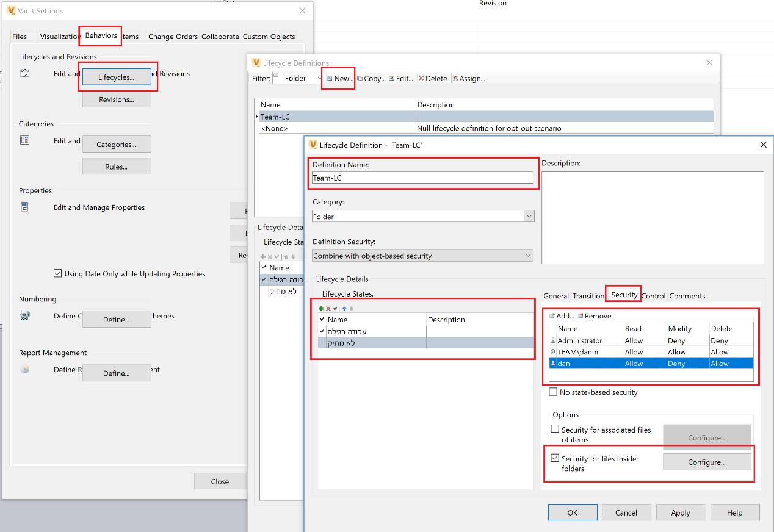
Task: Open the Change Orders tab
Action: 173,37
